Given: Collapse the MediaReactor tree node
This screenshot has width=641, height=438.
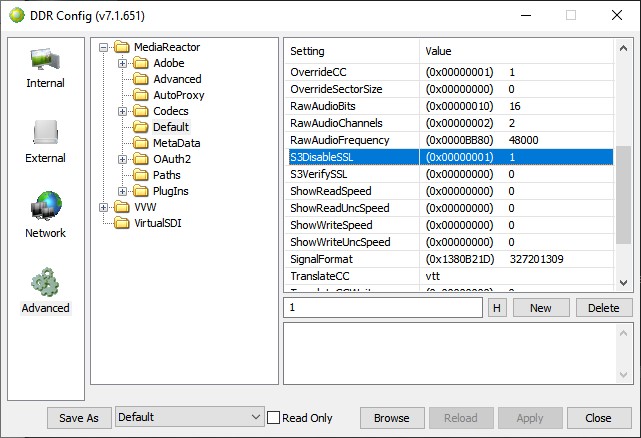Looking at the screenshot, I should tap(103, 47).
